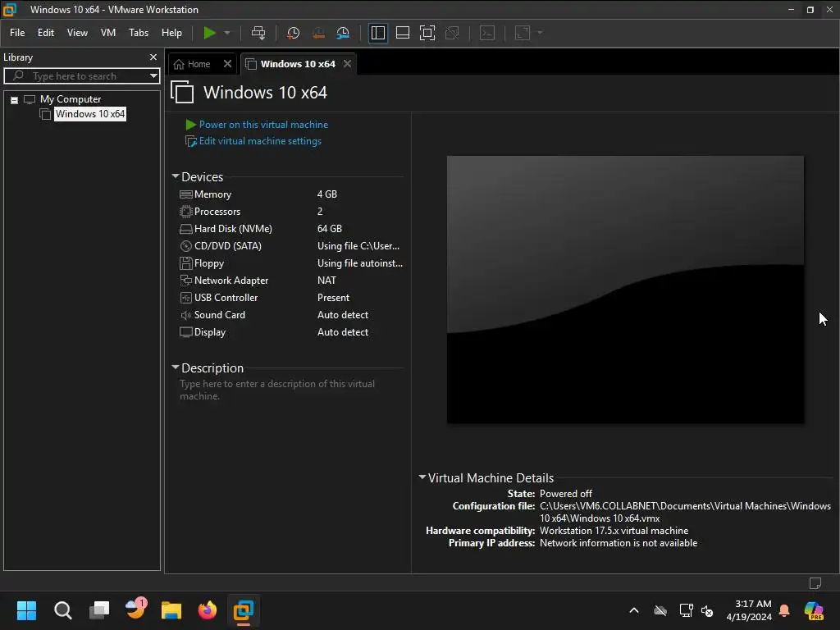Open the stretch guest dropdown arrow
Image resolution: width=840 pixels, height=630 pixels.
[540, 33]
